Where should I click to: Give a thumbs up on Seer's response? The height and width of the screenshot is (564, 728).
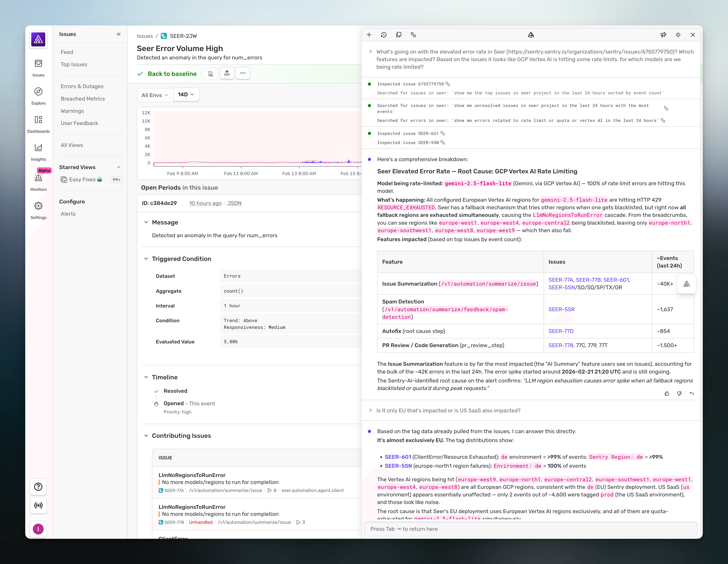[x=667, y=394]
